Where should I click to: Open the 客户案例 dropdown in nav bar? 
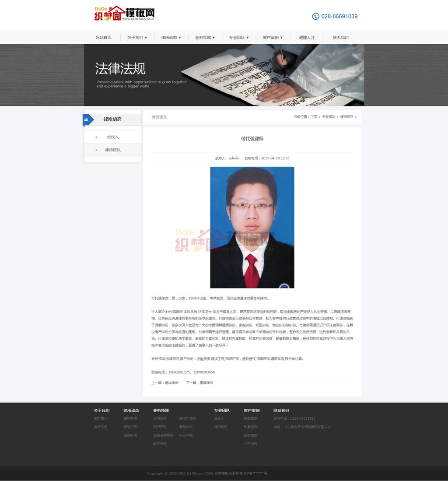pyautogui.click(x=273, y=38)
